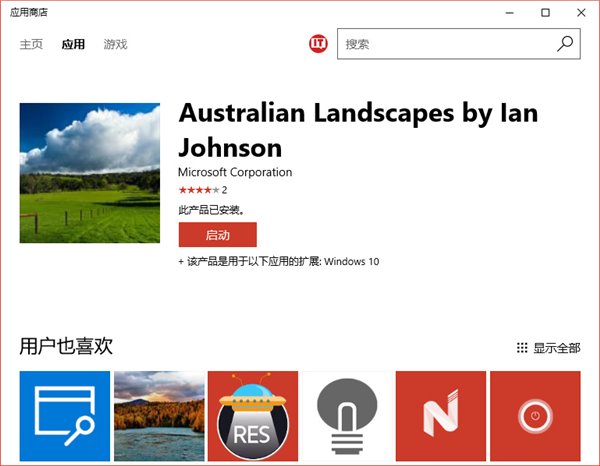
Task: Switch to the 游戏 tab
Action: (115, 44)
